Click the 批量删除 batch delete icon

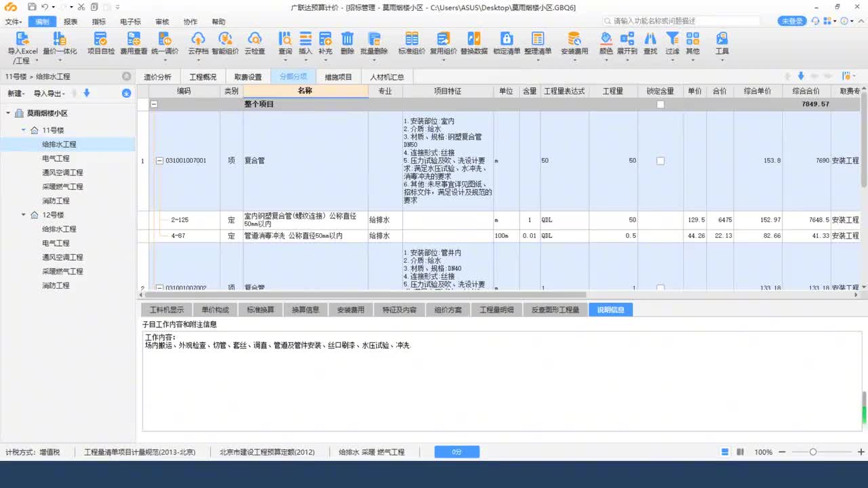click(x=374, y=39)
